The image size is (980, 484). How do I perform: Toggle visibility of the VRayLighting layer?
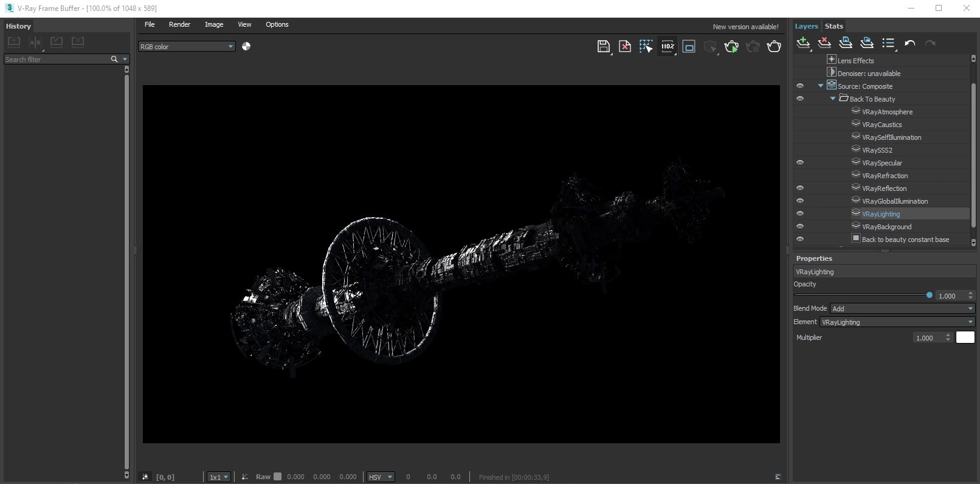tap(800, 214)
